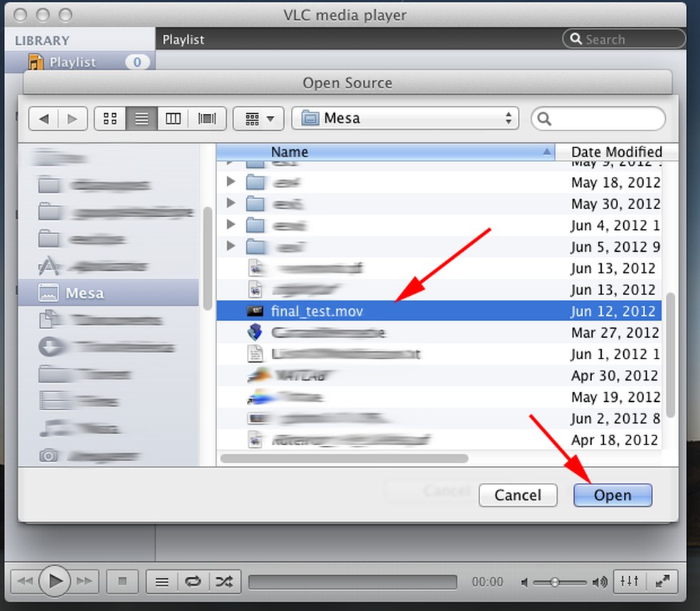700x611 pixels.
Task: Click the Cancel button
Action: [x=518, y=495]
